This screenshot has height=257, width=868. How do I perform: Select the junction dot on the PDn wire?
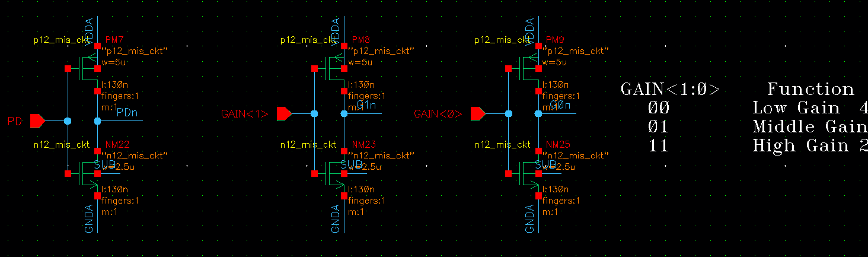(98, 121)
